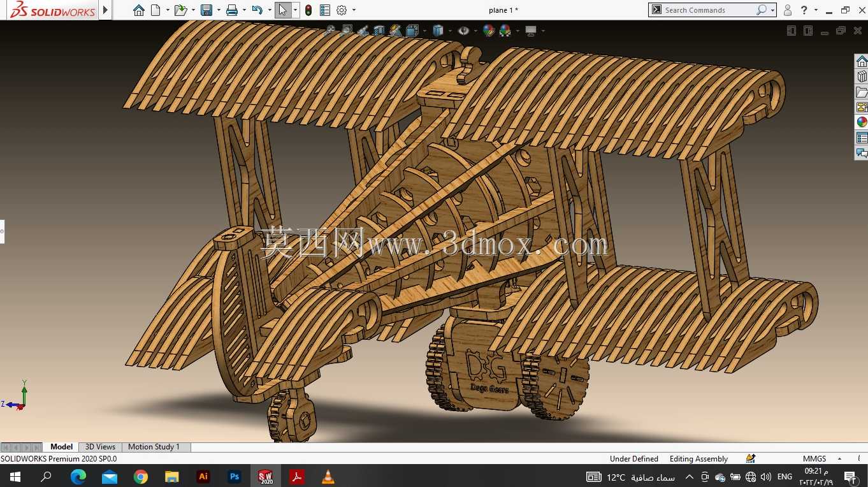Image resolution: width=868 pixels, height=487 pixels.
Task: Expand the Options dropdown arrow
Action: (x=354, y=10)
